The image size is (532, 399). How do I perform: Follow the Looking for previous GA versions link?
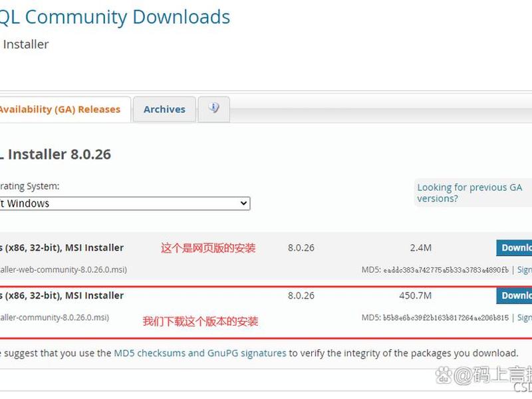469,193
